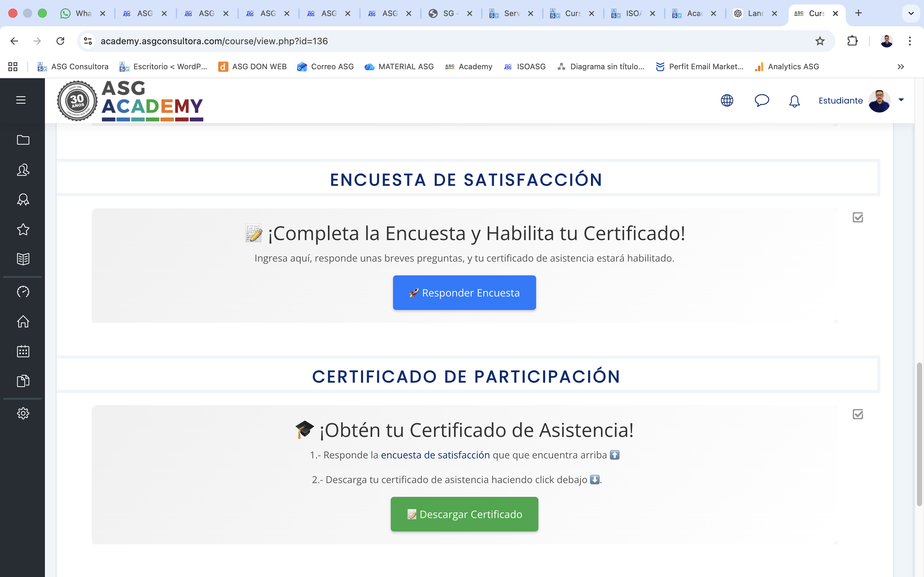Image resolution: width=924 pixels, height=577 pixels.
Task: Open the grades book icon in sidebar
Action: [x=22, y=259]
